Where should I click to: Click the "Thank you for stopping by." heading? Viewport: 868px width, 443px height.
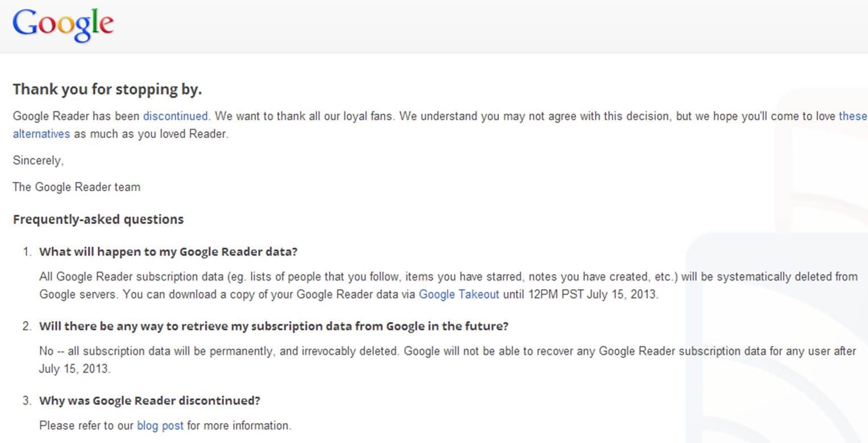[x=107, y=90]
